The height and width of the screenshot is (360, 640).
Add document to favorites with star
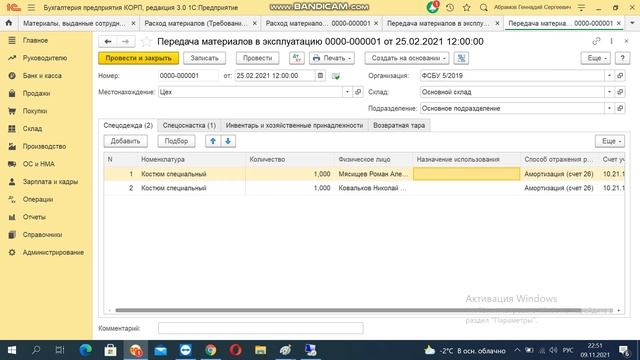pos(146,41)
